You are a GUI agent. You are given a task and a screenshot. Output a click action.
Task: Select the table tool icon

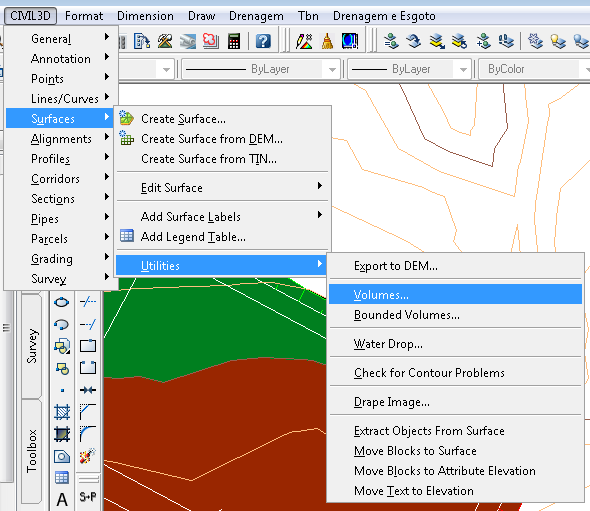point(62,478)
